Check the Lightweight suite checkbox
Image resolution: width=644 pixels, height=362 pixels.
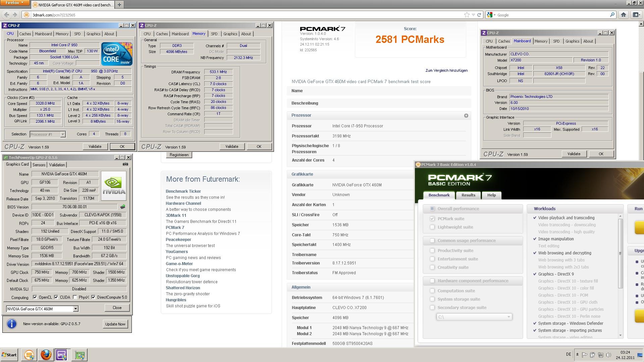tap(432, 227)
